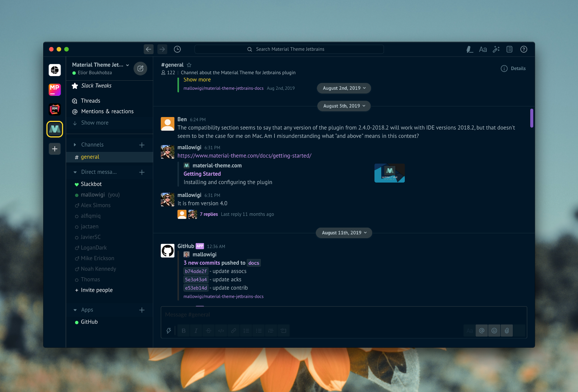Switch to the RM workspace
This screenshot has height=392, width=578.
[x=55, y=109]
